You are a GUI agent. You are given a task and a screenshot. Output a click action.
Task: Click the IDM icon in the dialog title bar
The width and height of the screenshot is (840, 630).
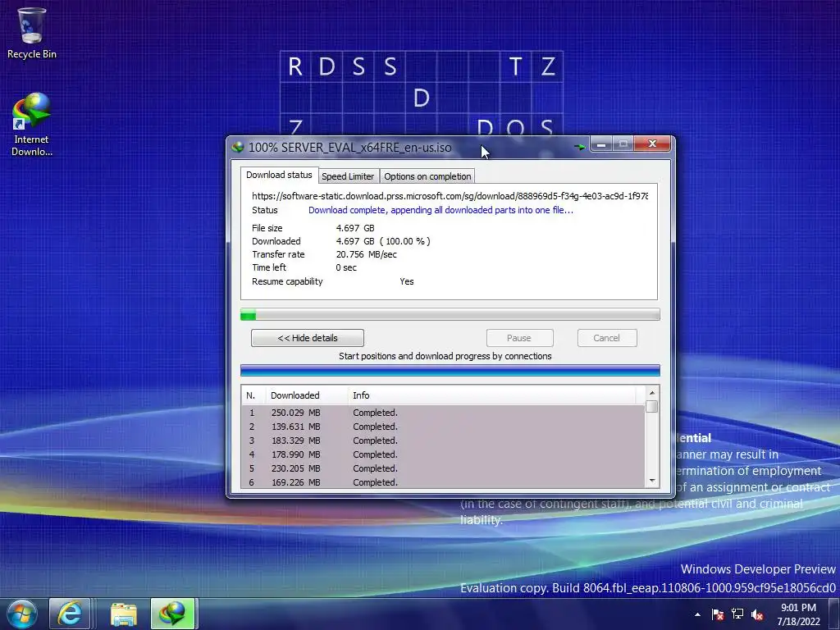[x=238, y=148]
